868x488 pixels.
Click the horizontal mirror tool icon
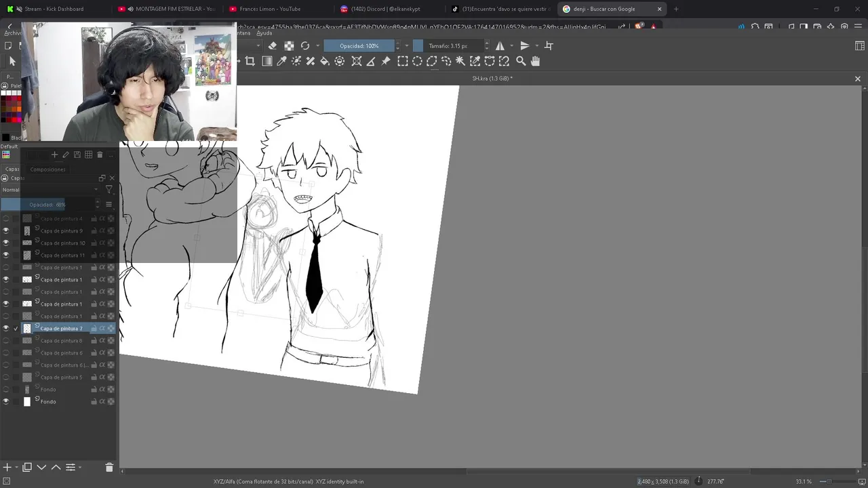pos(500,45)
